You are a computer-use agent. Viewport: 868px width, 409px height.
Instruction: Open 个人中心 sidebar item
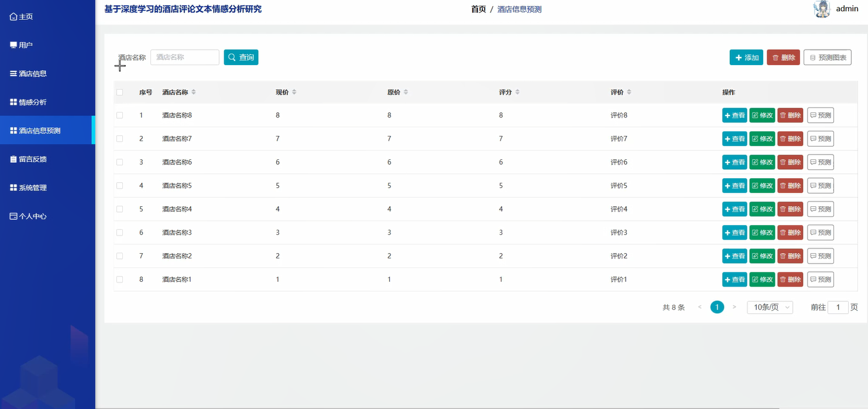(47, 216)
